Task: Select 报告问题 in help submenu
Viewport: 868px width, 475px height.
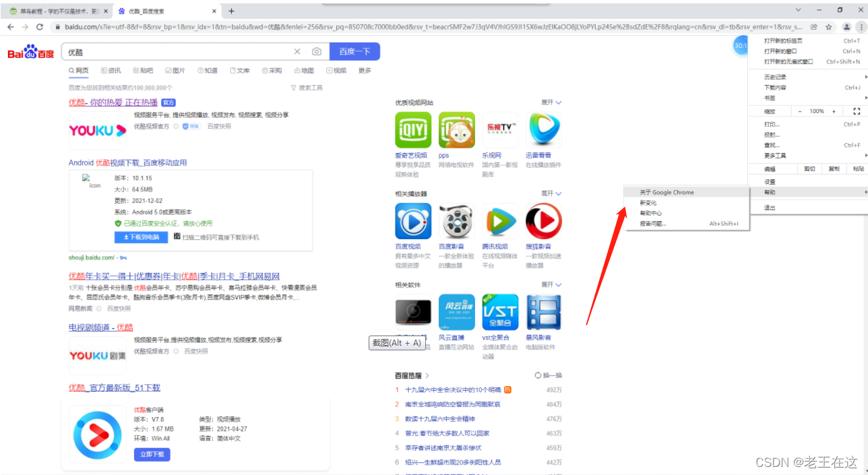Action: pos(687,224)
